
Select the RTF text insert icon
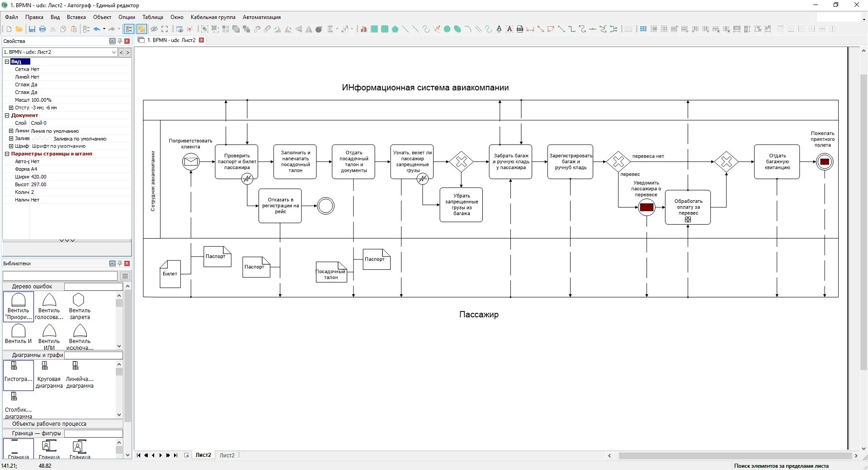(520, 29)
